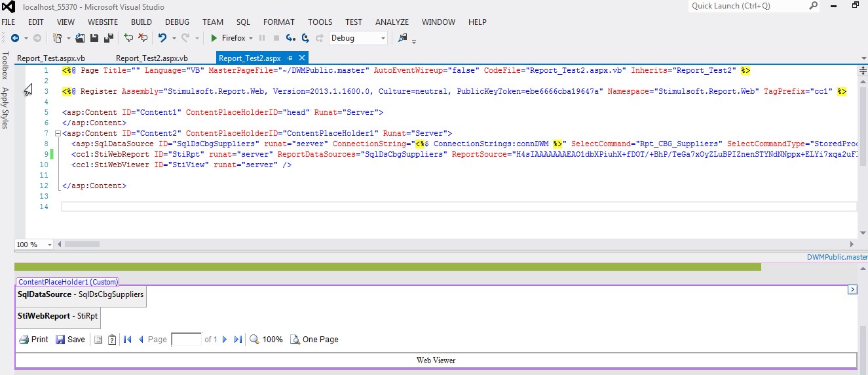The image size is (868, 375).
Task: Click the DWMPublic.master link
Action: click(x=837, y=258)
